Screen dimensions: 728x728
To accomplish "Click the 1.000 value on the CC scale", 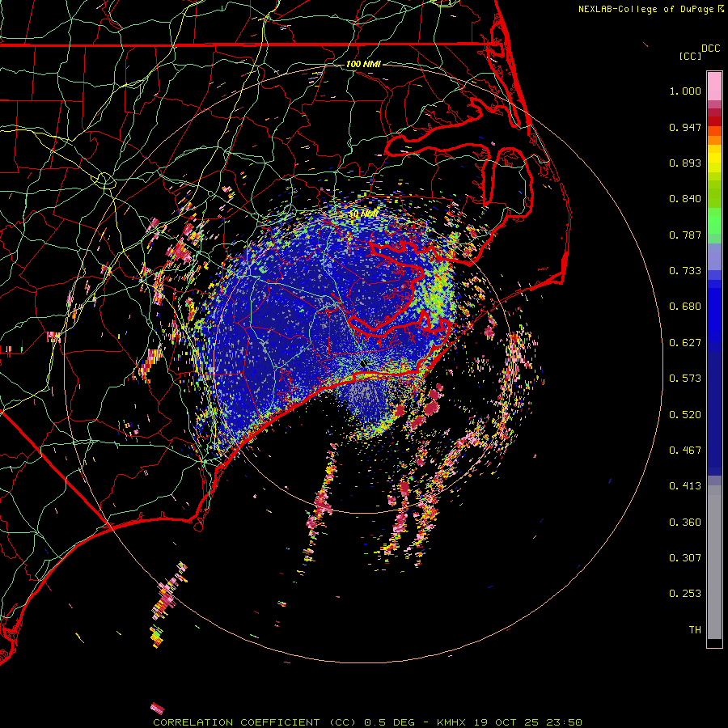I will 685,91.
